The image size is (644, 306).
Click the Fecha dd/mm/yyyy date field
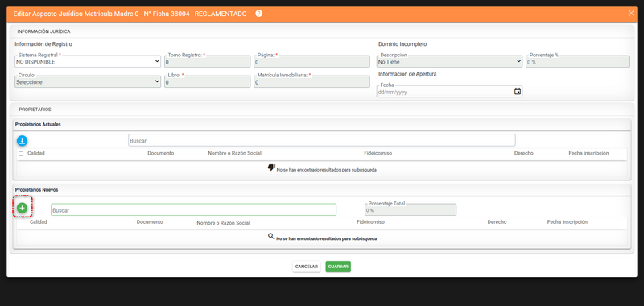point(449,92)
